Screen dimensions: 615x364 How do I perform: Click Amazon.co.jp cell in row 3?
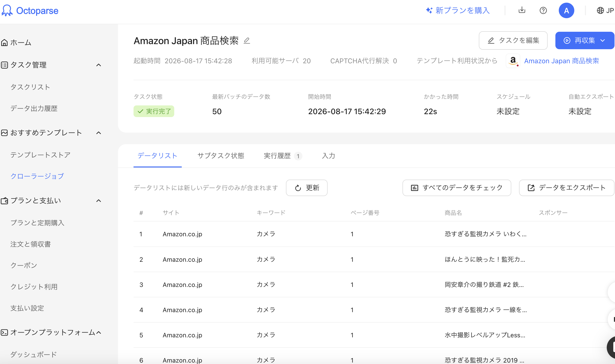(x=182, y=285)
